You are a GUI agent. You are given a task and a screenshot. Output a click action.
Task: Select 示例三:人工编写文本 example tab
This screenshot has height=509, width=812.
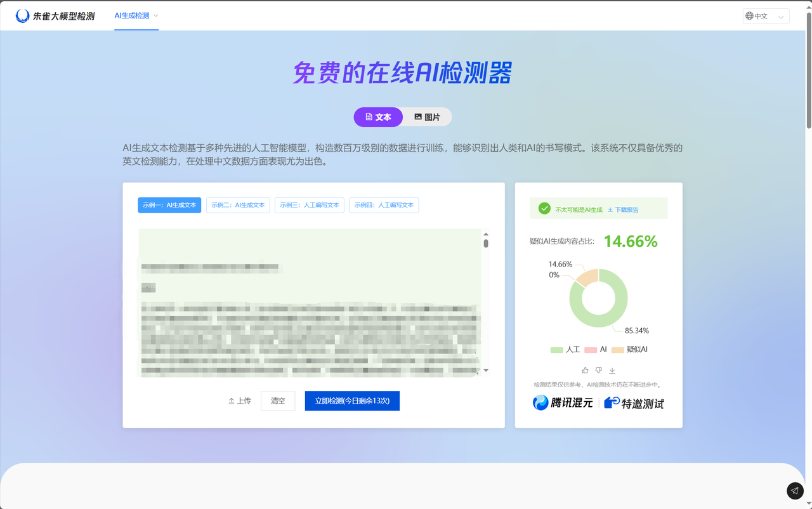pos(310,205)
